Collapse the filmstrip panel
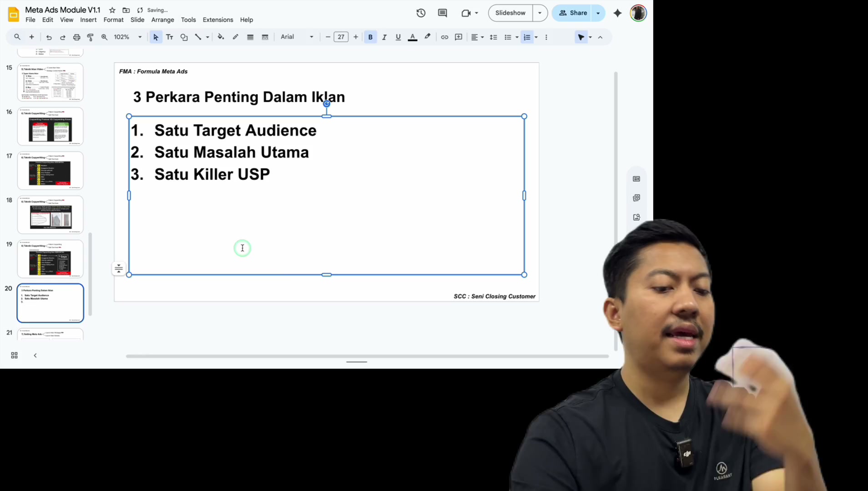The width and height of the screenshot is (868, 491). 35,356
